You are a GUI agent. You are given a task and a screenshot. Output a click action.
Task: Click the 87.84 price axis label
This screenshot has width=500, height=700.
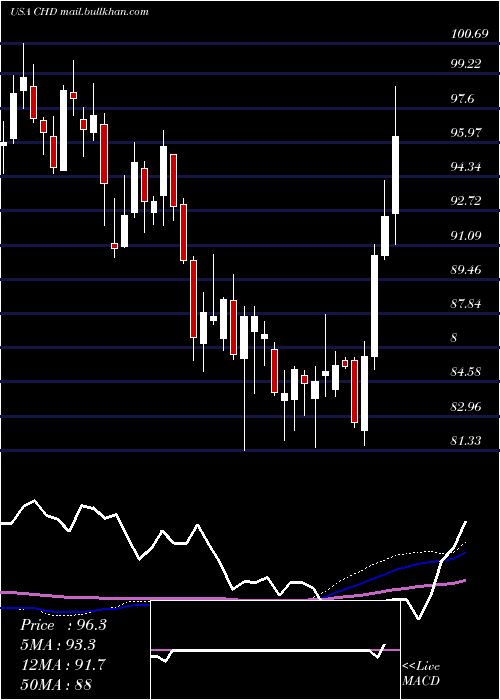point(466,304)
